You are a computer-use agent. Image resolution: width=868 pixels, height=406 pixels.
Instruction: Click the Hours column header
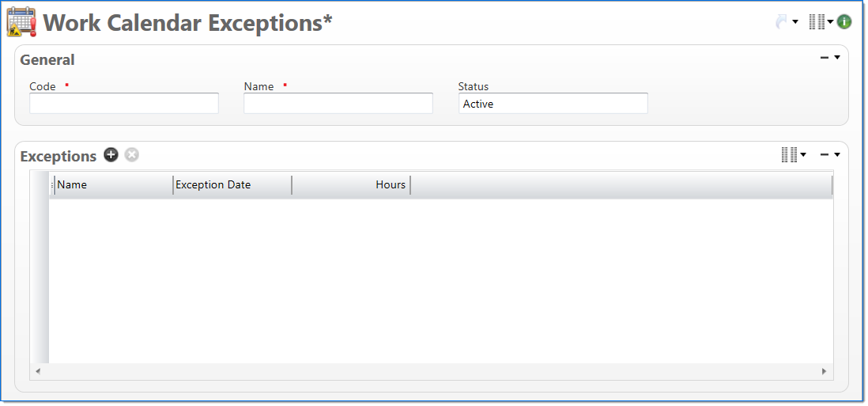(x=351, y=185)
